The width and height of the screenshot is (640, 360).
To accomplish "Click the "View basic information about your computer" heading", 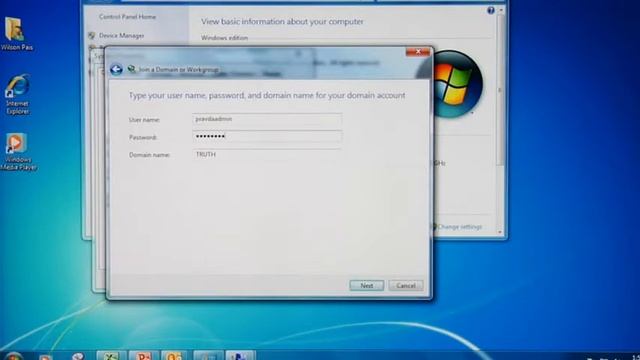I will tap(282, 22).
